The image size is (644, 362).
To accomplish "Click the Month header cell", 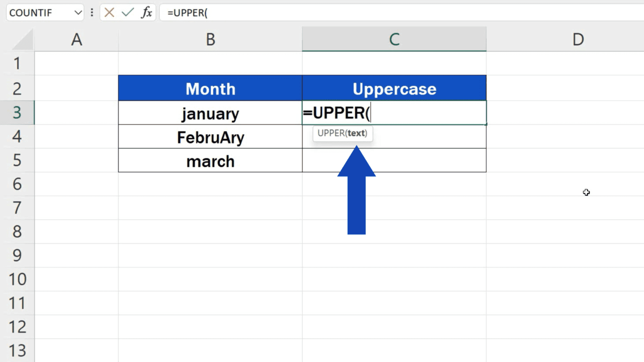I will [x=210, y=88].
